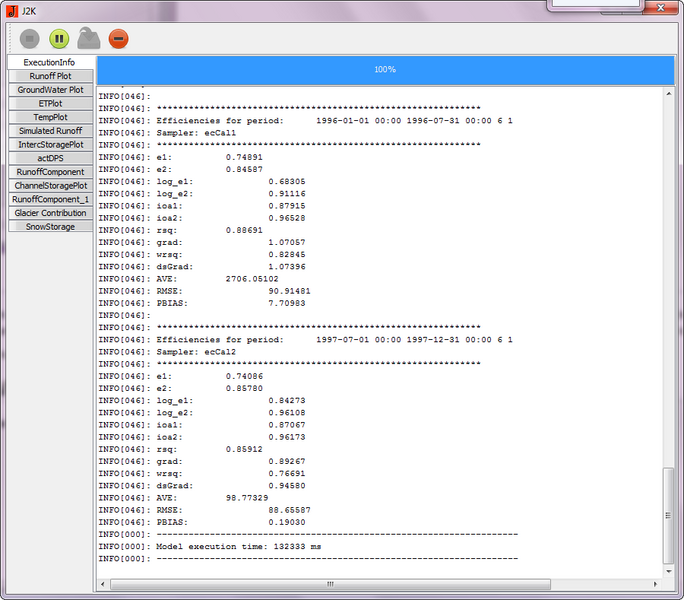This screenshot has width=684, height=600.
Task: Switch to the ExecutionInfo tab
Action: [50, 62]
